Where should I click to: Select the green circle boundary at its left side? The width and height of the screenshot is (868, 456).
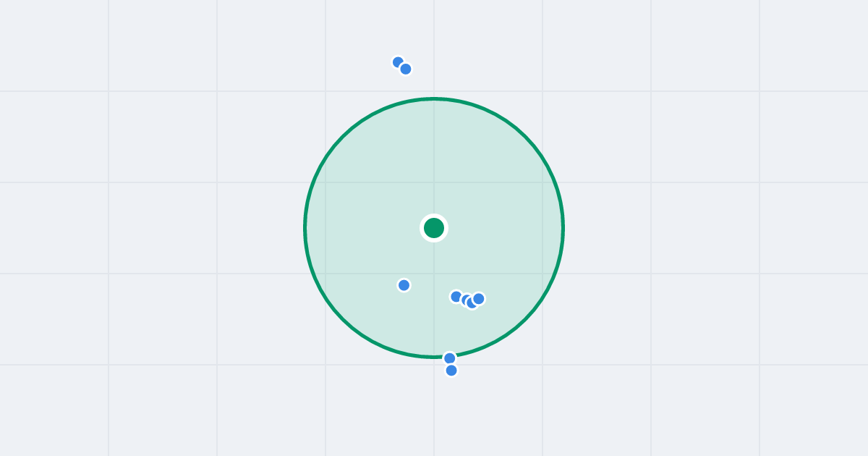coord(305,228)
